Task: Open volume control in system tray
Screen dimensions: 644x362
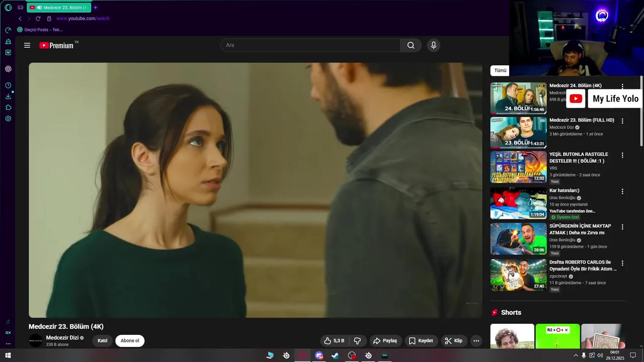Action: coord(600,355)
